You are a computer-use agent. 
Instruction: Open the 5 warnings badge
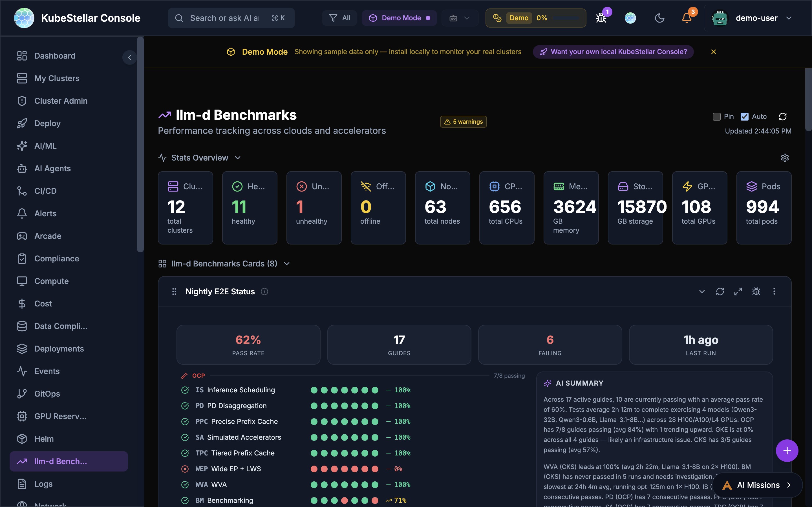tap(463, 121)
